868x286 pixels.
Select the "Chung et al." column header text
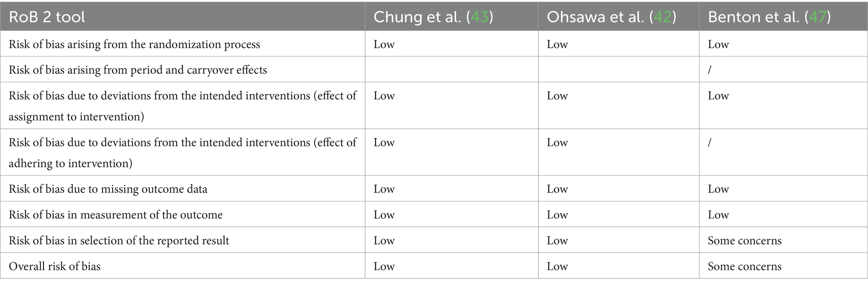click(417, 17)
